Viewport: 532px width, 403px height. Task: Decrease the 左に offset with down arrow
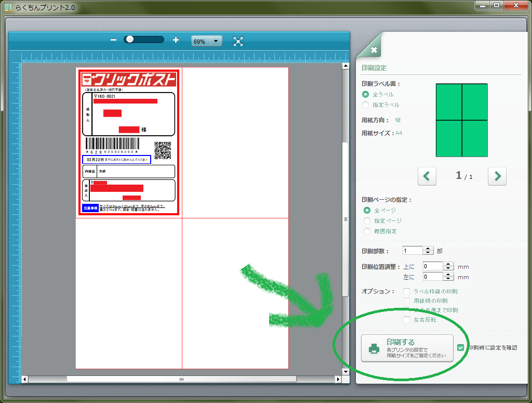click(448, 279)
